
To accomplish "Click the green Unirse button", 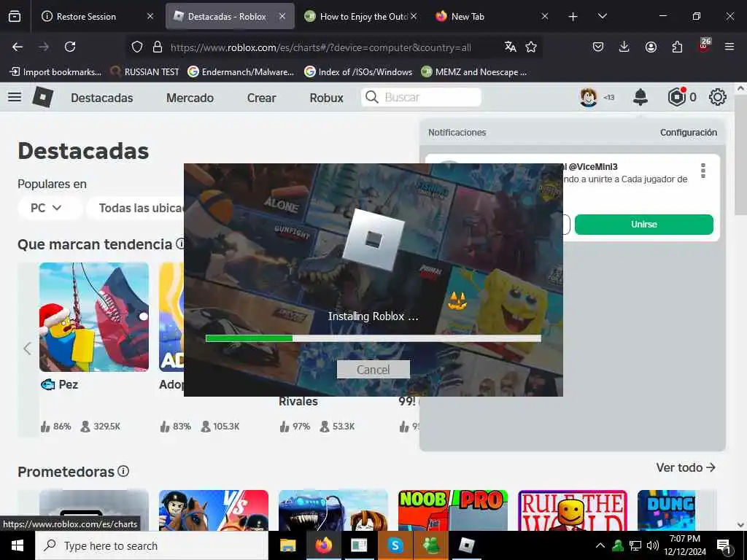I will 643,225.
